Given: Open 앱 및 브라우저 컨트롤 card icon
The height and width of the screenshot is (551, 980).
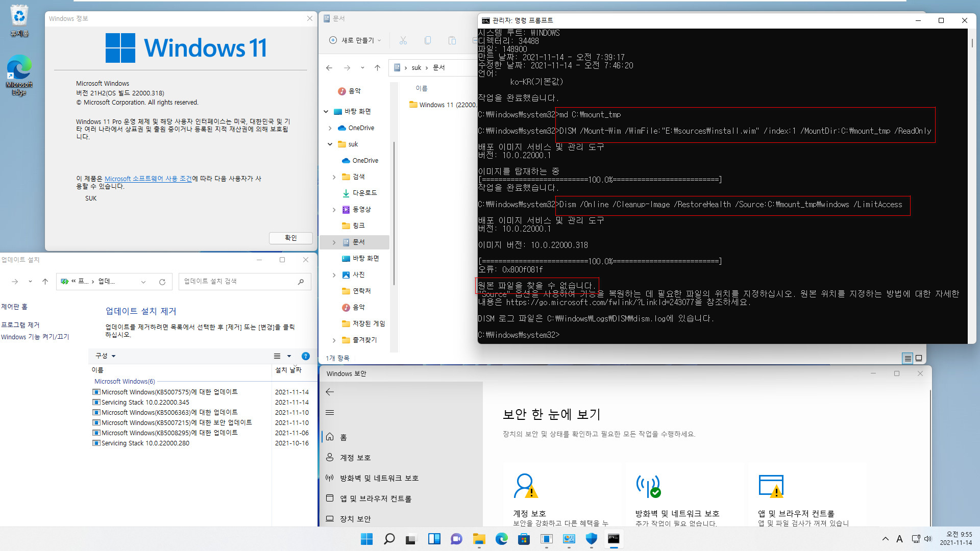Looking at the screenshot, I should 771,486.
